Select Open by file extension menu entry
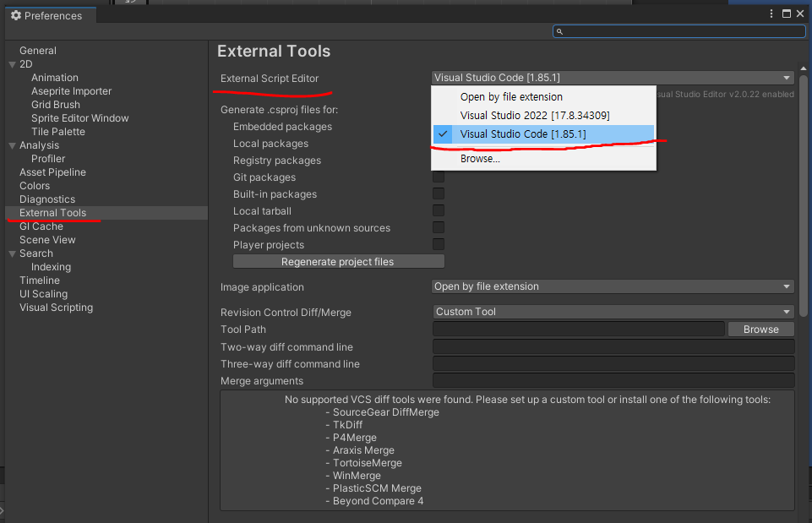Viewport: 812px width, 523px height. click(510, 97)
